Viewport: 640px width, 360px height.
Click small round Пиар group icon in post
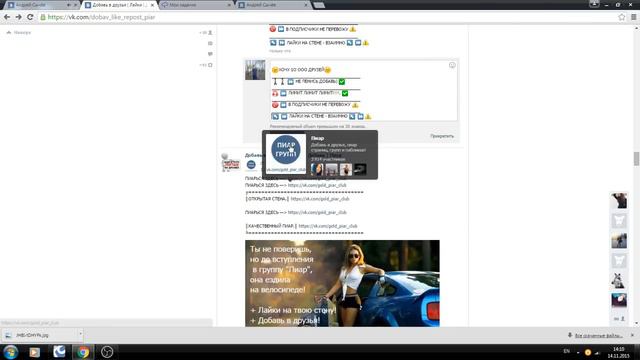pos(251,164)
